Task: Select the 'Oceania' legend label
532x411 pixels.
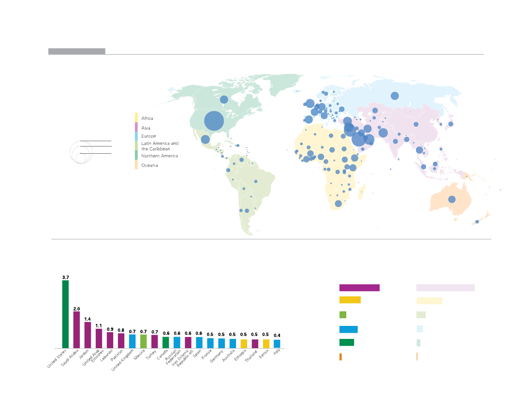Action: [149, 165]
